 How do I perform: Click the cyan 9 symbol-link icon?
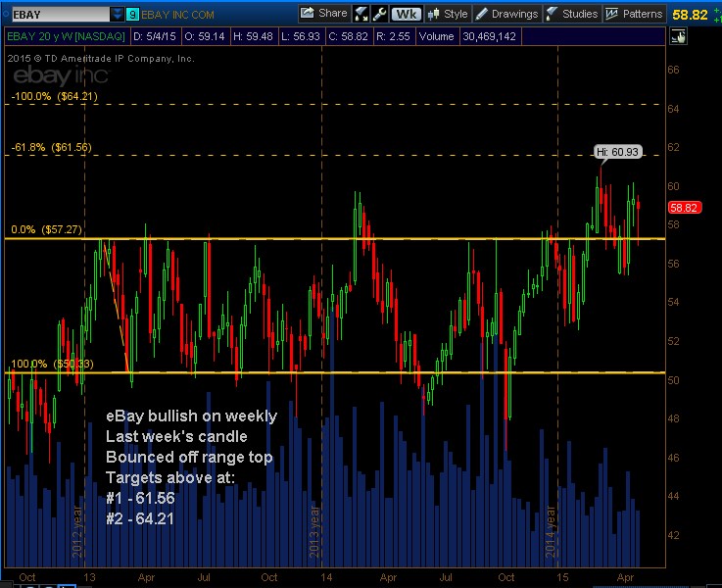(x=132, y=15)
